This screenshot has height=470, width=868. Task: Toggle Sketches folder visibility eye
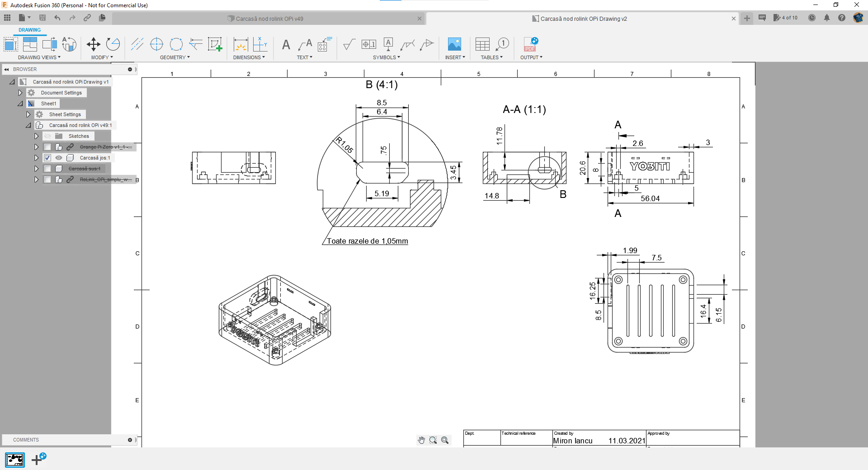[x=47, y=136]
